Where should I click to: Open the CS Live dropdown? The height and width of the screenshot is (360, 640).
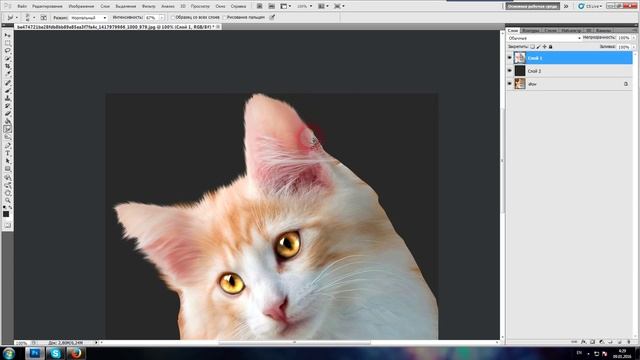tap(590, 6)
